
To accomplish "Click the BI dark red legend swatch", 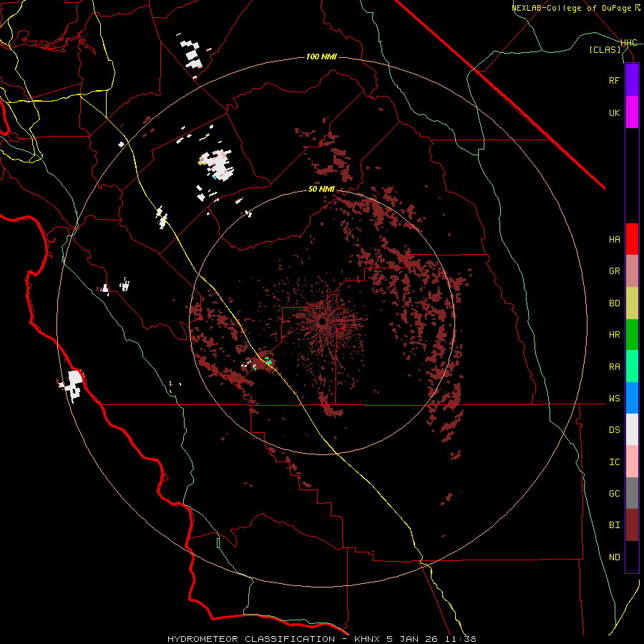I will 632,525.
